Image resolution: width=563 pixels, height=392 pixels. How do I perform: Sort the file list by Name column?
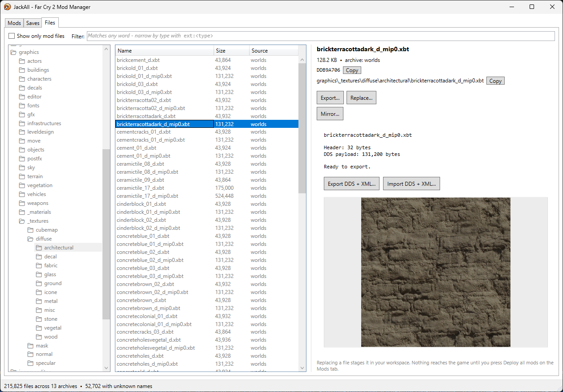[164, 51]
